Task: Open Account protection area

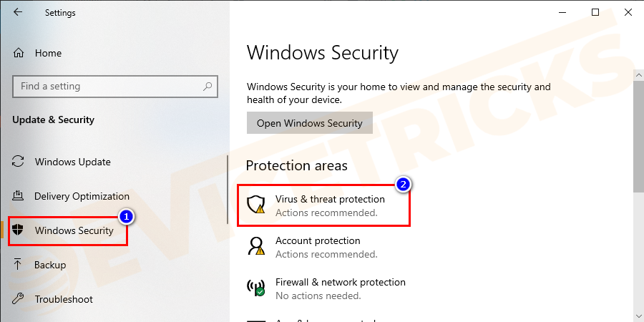Action: point(318,241)
